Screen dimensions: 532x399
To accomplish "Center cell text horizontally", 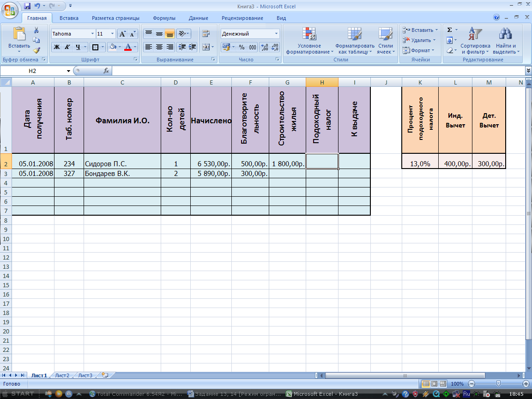I will pyautogui.click(x=159, y=47).
